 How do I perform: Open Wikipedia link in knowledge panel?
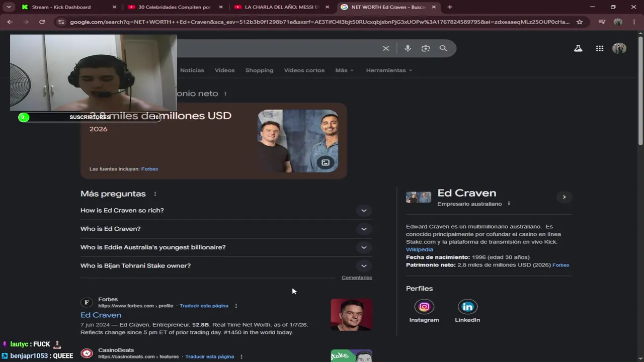(420, 249)
